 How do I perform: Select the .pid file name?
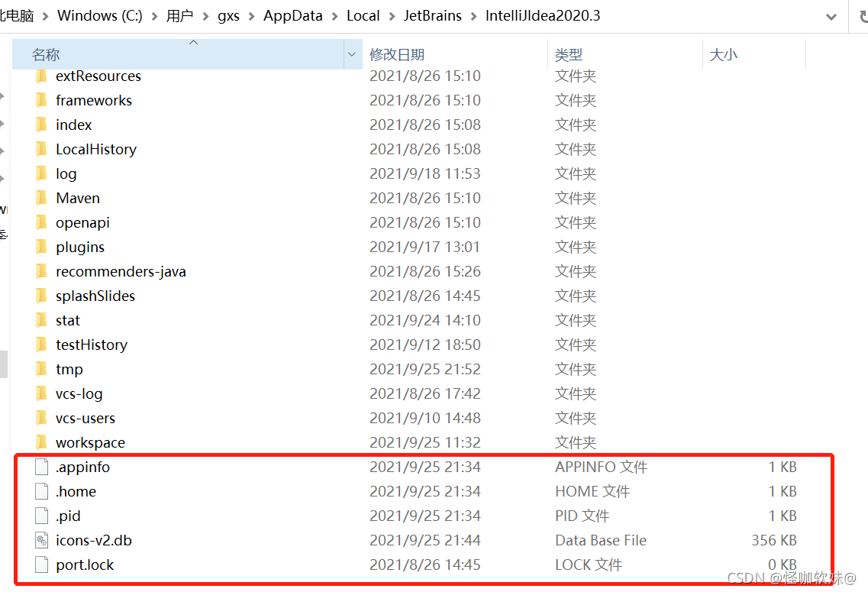click(x=68, y=516)
